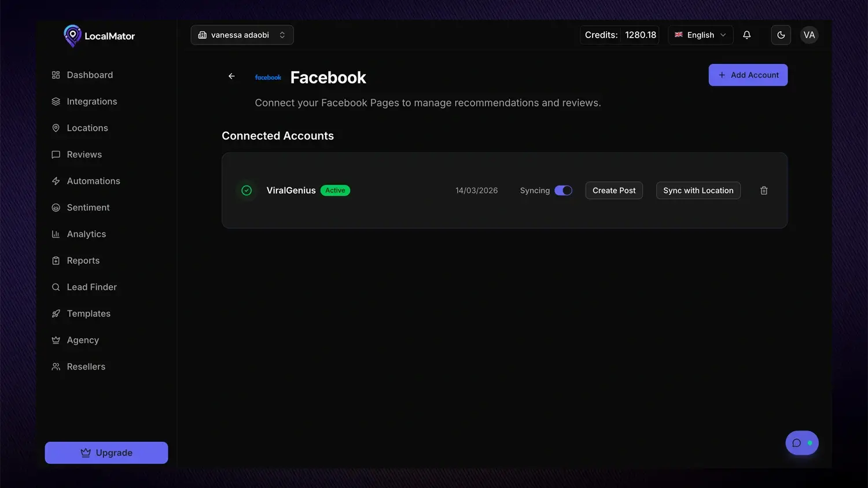The width and height of the screenshot is (868, 488).
Task: Expand the vanessa adaobi workspace selector
Action: pos(242,35)
